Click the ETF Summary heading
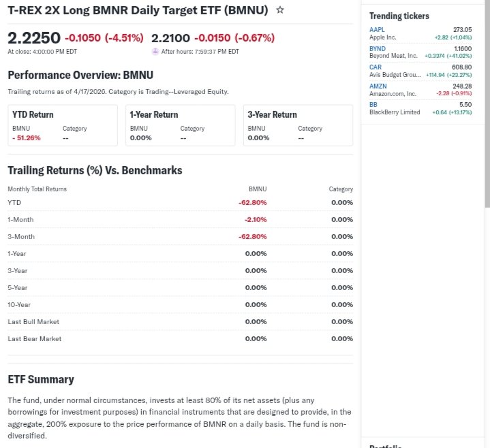Screen dimensions: 490x448 click(x=41, y=379)
